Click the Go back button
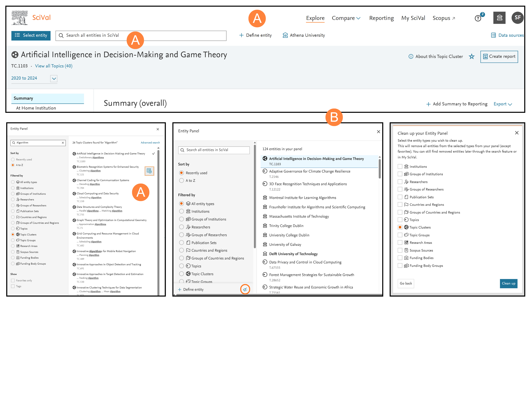Image resolution: width=532 pixels, height=402 pixels. [406, 283]
